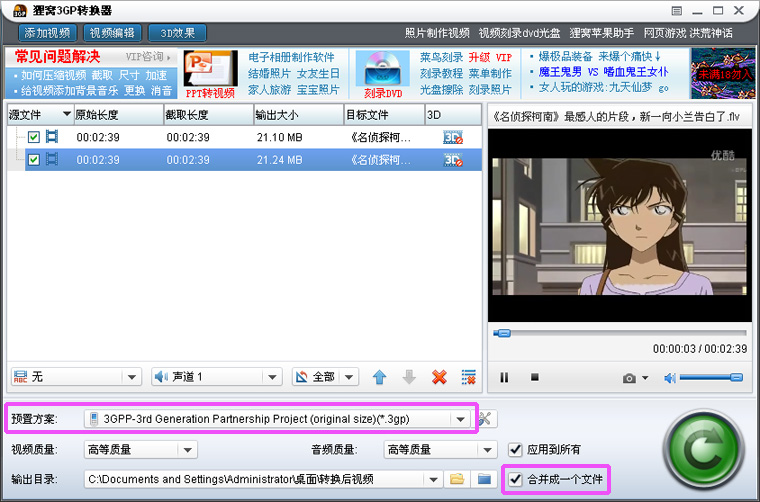This screenshot has width=760, height=502.
Task: Open 网页游戏 洪荒神话 link
Action: click(688, 33)
